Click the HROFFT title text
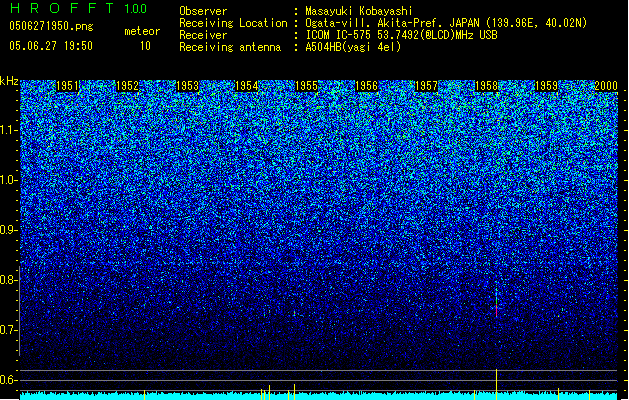 [62, 8]
